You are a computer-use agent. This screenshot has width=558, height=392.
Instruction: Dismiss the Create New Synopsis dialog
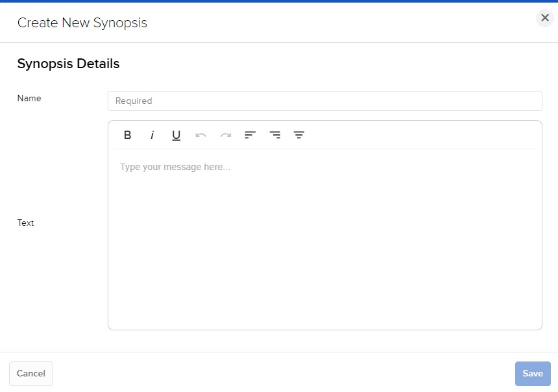544,18
